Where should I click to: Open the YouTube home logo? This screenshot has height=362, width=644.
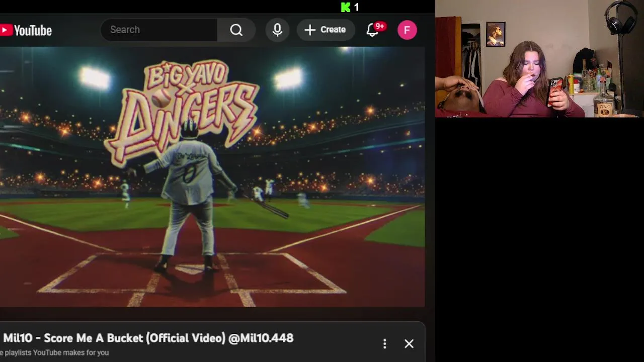click(26, 30)
